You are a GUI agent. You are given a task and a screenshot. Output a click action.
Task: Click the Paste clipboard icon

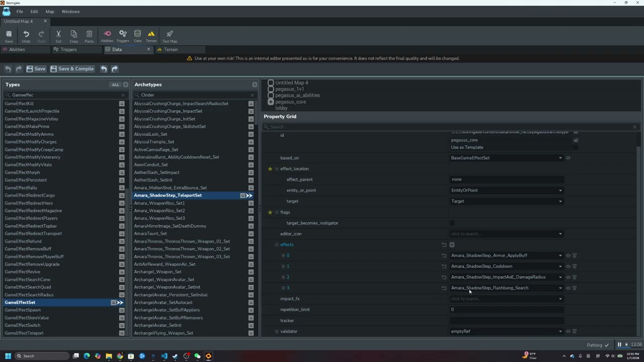pyautogui.click(x=89, y=36)
